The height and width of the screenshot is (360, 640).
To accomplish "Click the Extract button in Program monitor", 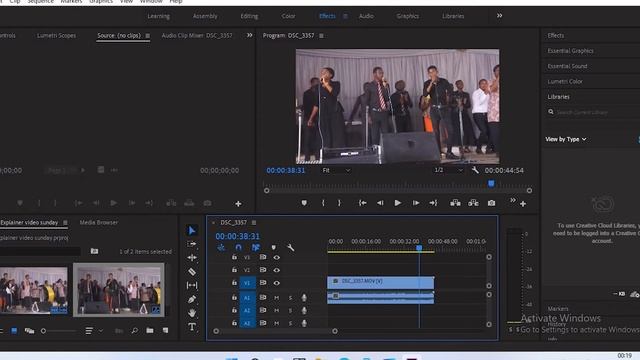I will coord(473,203).
